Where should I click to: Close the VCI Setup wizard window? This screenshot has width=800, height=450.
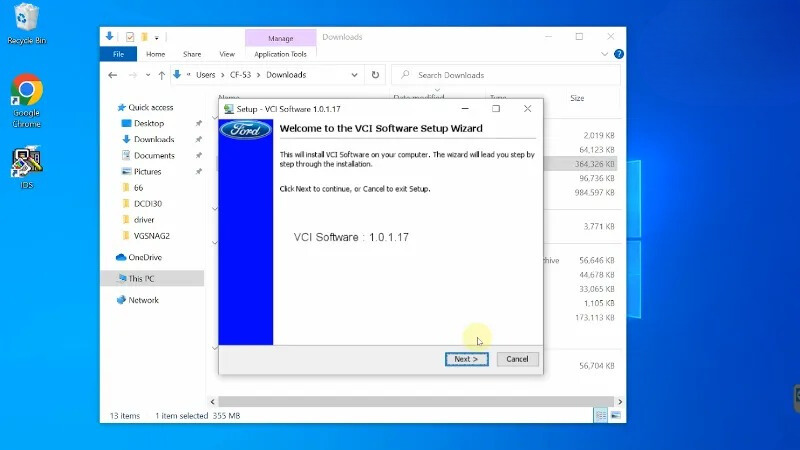point(527,109)
